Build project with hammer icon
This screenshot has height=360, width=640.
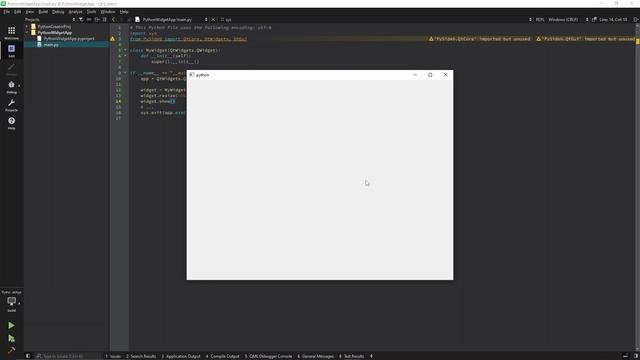pos(11,350)
